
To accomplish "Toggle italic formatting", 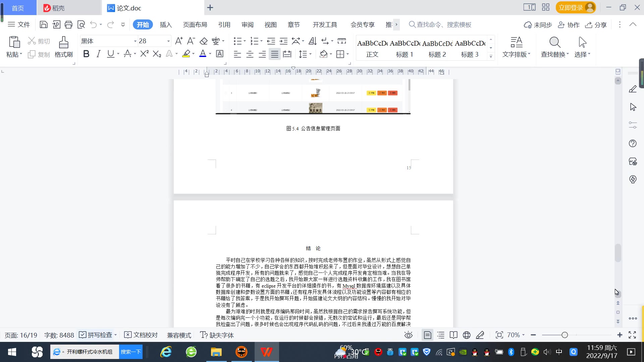I will pos(98,54).
